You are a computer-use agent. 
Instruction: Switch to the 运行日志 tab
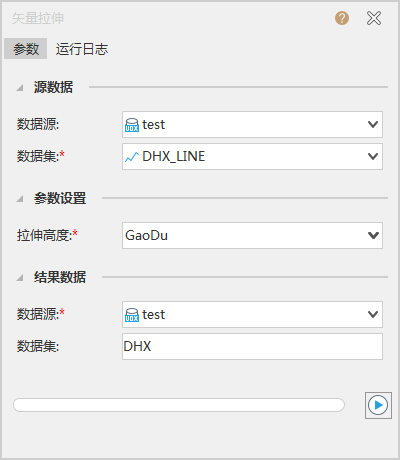click(x=82, y=49)
